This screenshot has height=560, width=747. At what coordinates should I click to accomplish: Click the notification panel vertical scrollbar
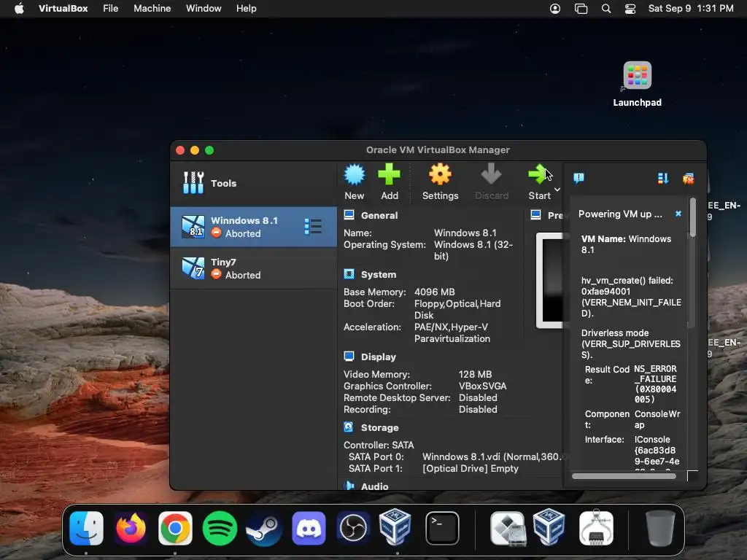[x=693, y=217]
